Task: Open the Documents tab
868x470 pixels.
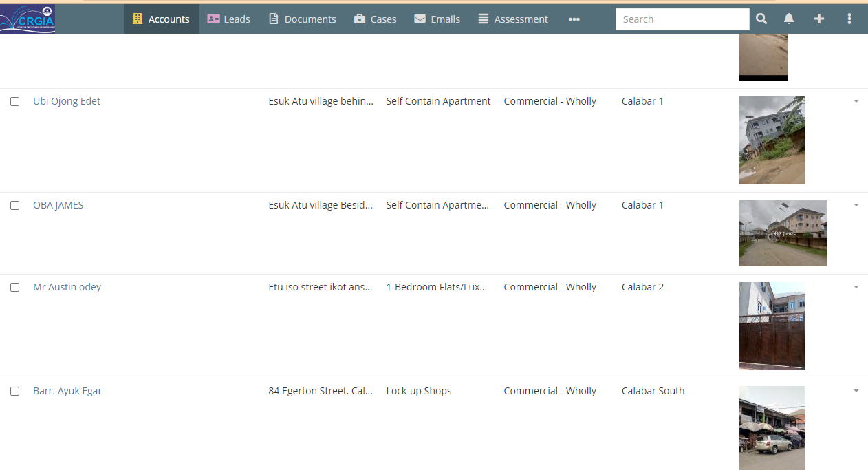Action: [302, 19]
